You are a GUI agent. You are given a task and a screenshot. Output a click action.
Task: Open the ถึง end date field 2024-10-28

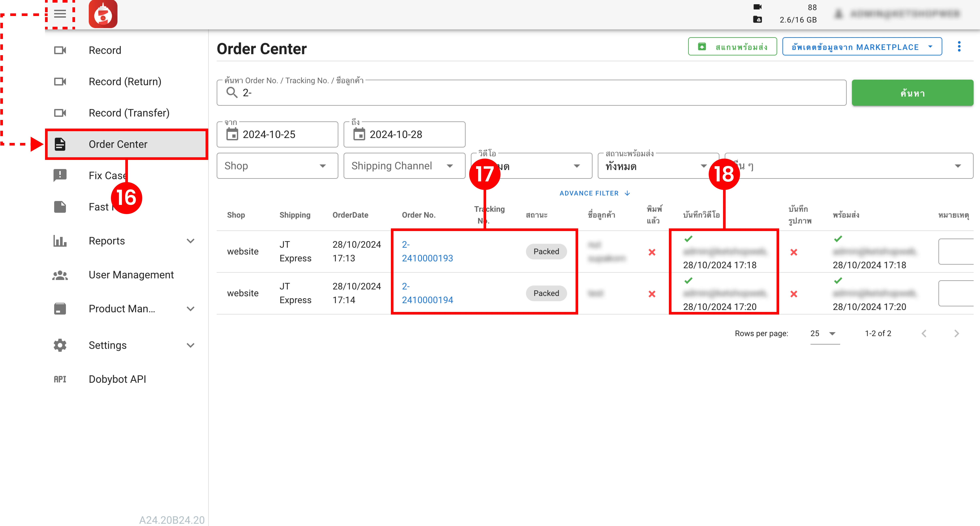click(404, 134)
